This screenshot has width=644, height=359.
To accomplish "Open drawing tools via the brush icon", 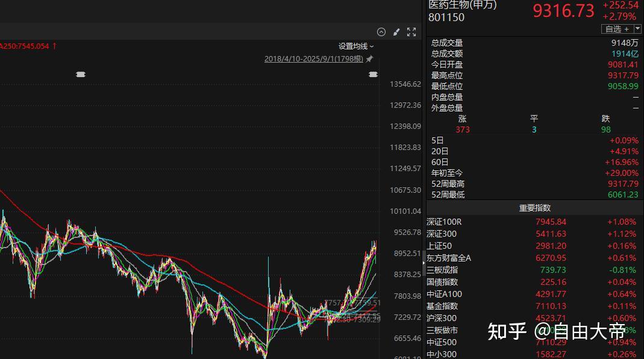I will coord(396,32).
